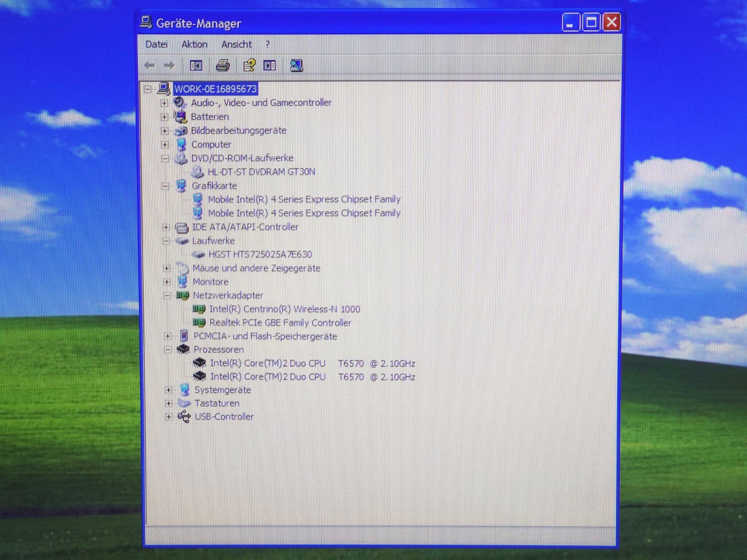Screen dimensions: 747x560
Task: Select the HGST HTS725025A7E630 drive
Action: (x=260, y=254)
